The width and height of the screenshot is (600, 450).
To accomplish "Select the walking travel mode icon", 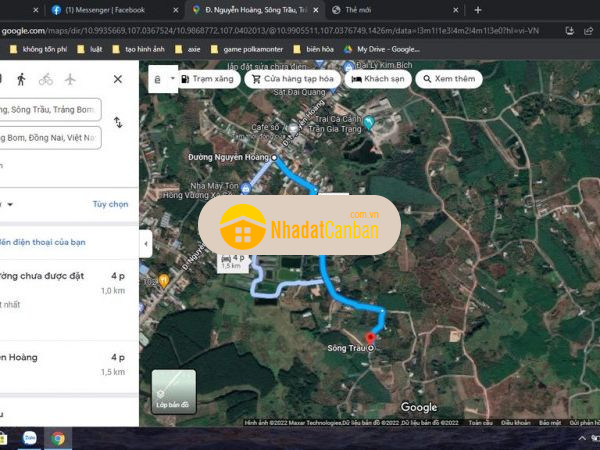I will (21, 79).
